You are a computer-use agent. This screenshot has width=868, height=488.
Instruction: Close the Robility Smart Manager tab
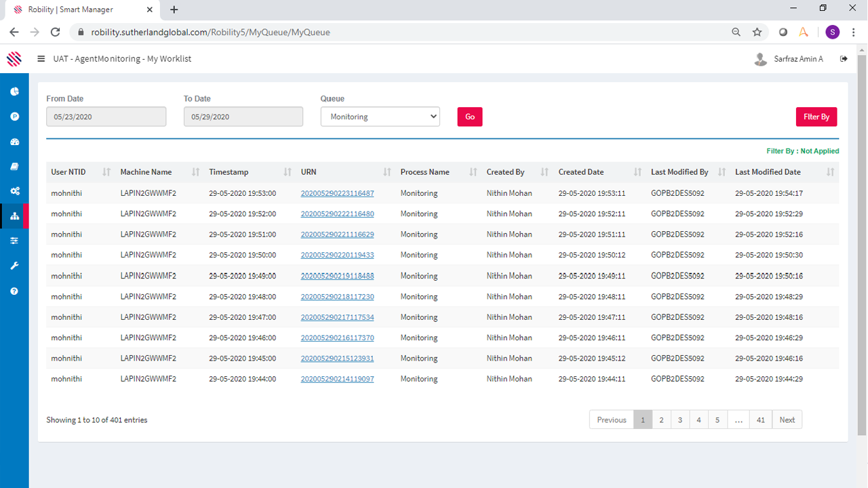pos(151,10)
